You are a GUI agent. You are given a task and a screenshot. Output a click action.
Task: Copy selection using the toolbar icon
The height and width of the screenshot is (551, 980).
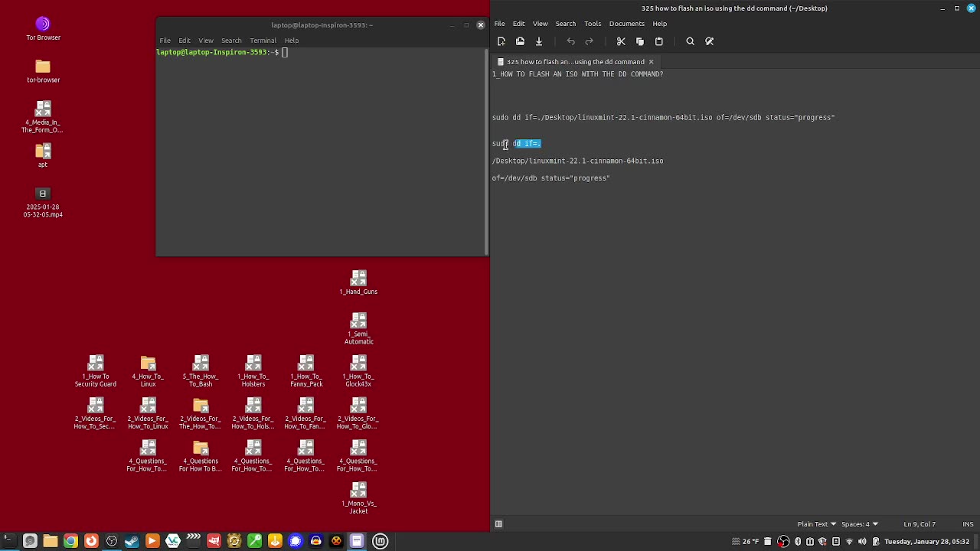640,41
